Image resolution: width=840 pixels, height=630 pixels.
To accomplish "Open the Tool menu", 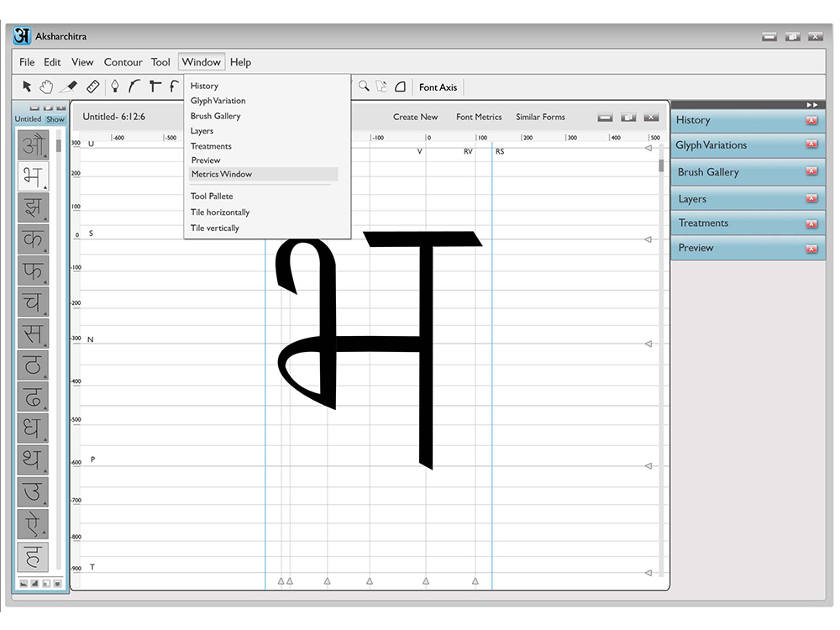I will (x=160, y=62).
